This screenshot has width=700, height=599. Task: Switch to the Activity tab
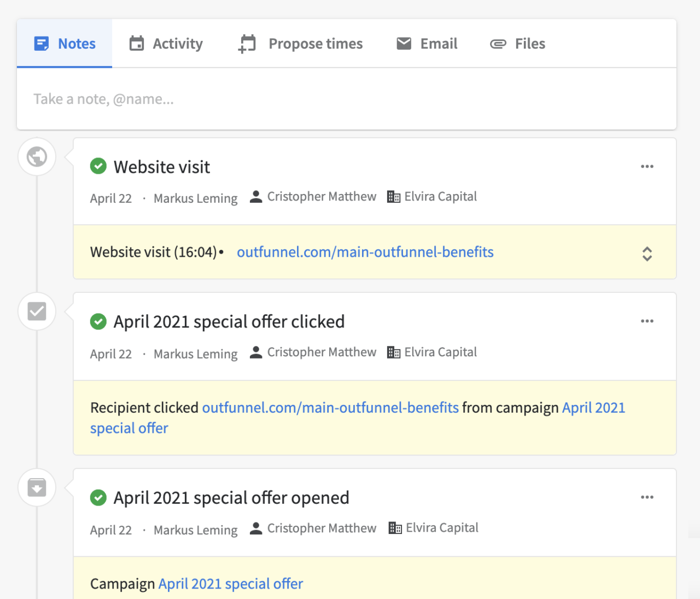[166, 43]
